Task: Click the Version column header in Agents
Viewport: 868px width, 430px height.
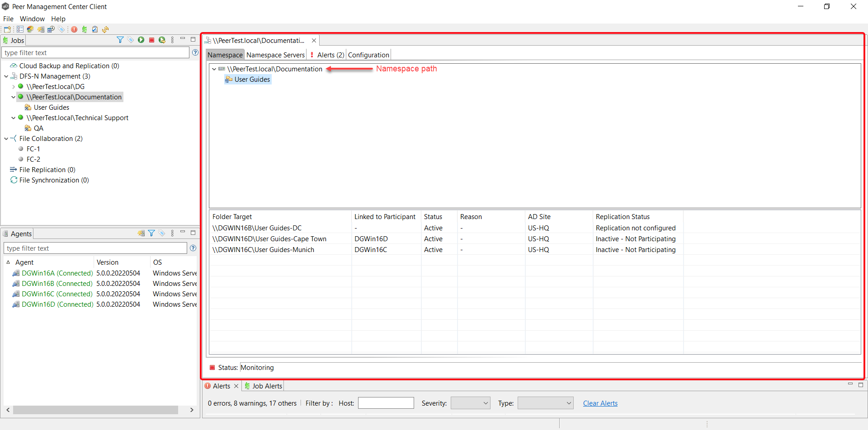Action: click(x=122, y=262)
